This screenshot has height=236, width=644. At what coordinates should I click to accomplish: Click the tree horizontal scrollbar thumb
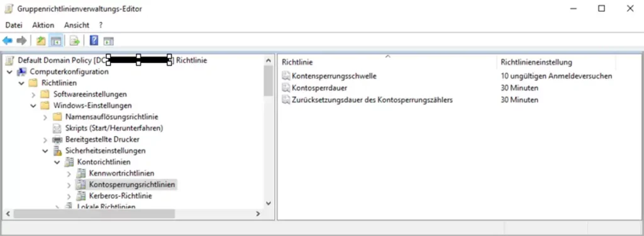[x=94, y=214]
